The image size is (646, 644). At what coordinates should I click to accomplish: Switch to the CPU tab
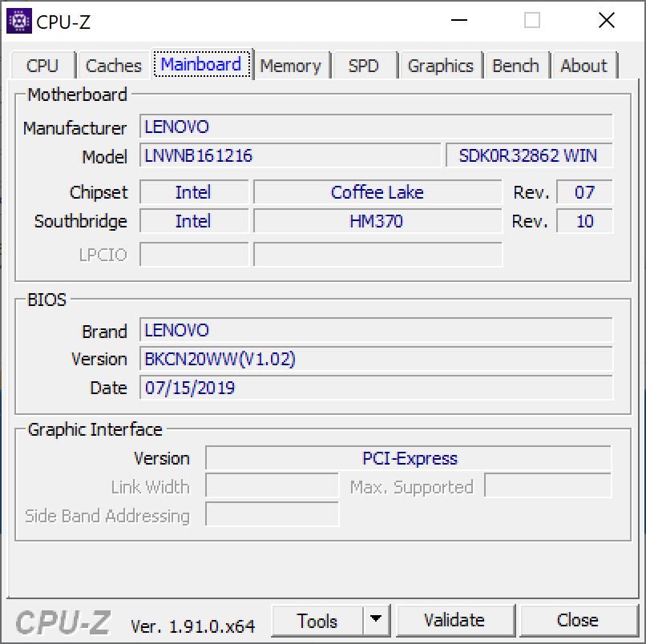pyautogui.click(x=42, y=66)
